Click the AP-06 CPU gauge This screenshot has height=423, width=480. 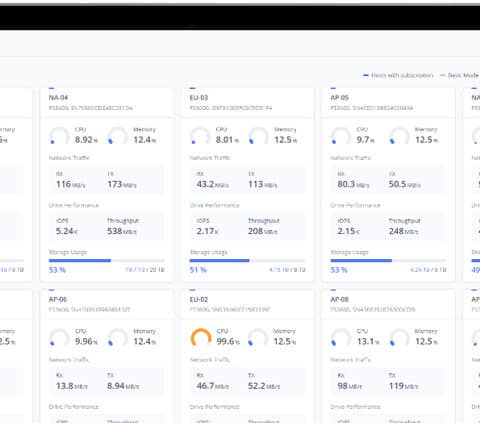[x=59, y=337]
